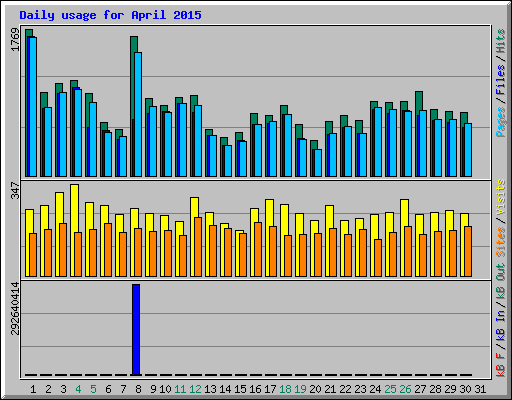Click the green day 26 axis label
Screen dimensions: 512x400
pyautogui.click(x=405, y=389)
